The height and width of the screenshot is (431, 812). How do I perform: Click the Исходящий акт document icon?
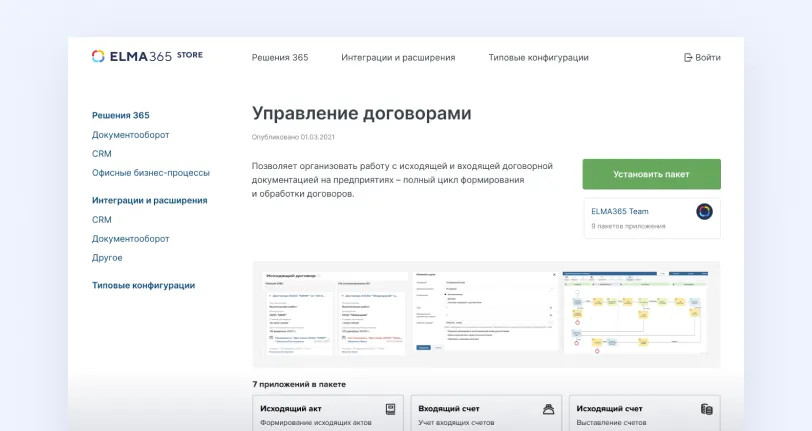[x=391, y=409]
